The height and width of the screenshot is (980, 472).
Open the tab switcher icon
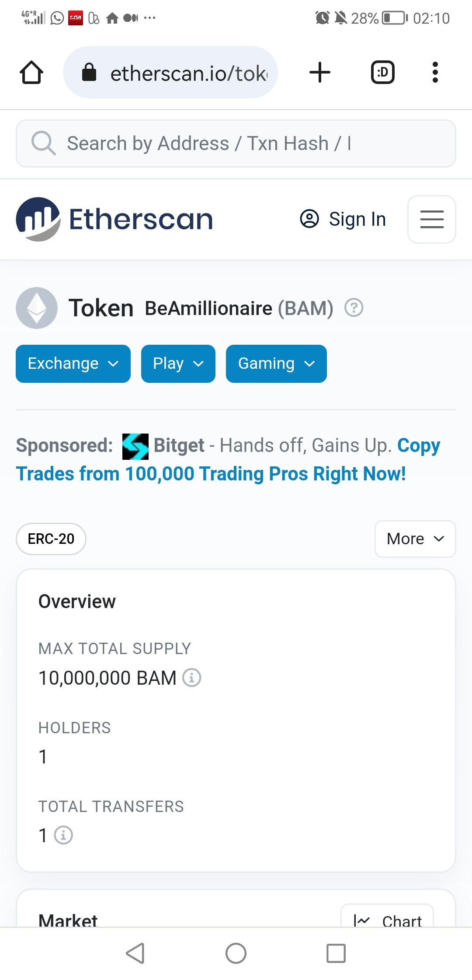382,72
